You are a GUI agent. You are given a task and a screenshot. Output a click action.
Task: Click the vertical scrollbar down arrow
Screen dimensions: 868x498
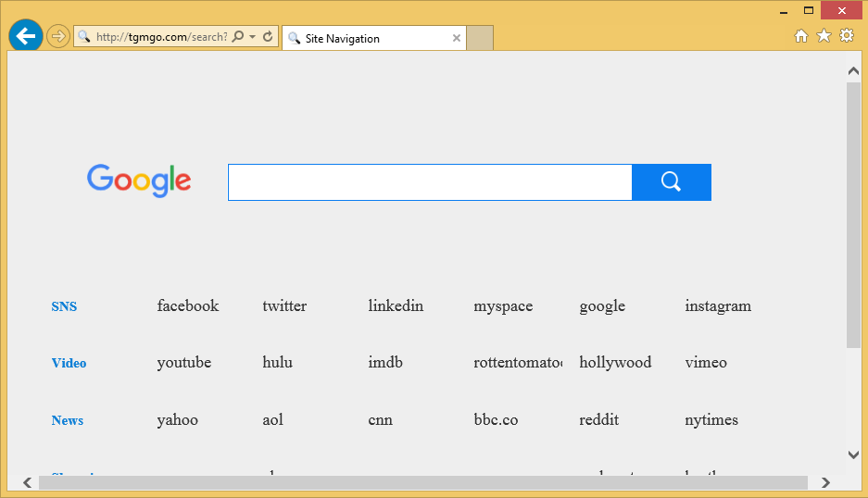pyautogui.click(x=853, y=454)
